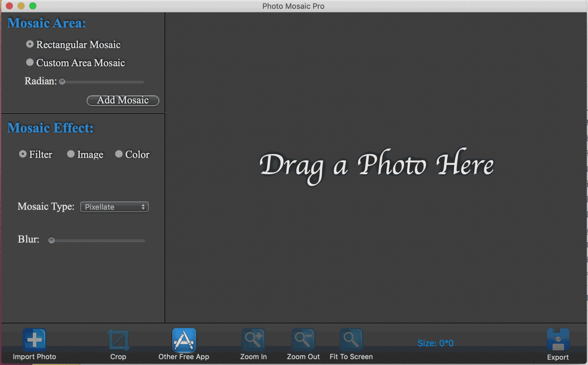The height and width of the screenshot is (365, 588).
Task: Maximize the window with green button
Action: (x=33, y=6)
